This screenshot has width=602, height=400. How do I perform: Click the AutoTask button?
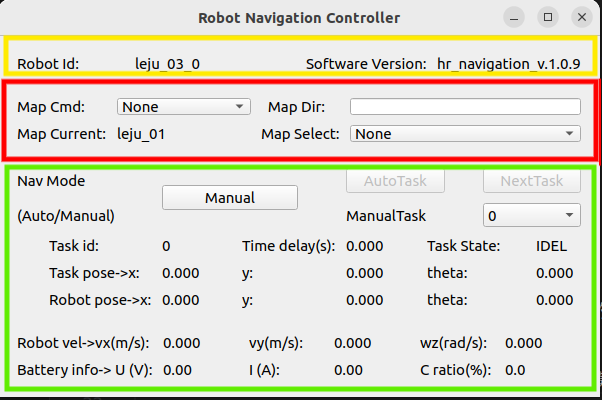coord(393,181)
